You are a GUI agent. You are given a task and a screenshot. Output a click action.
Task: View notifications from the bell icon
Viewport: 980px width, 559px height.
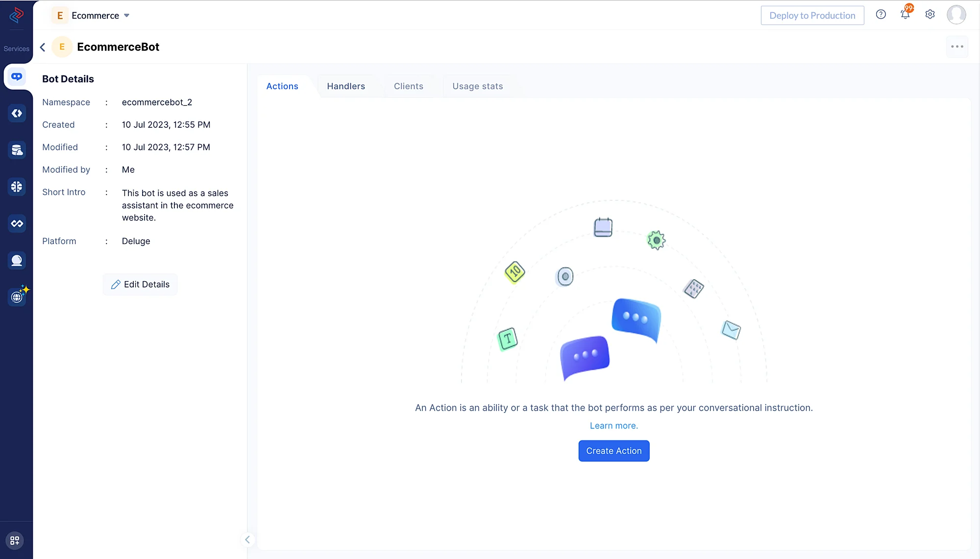coord(905,15)
